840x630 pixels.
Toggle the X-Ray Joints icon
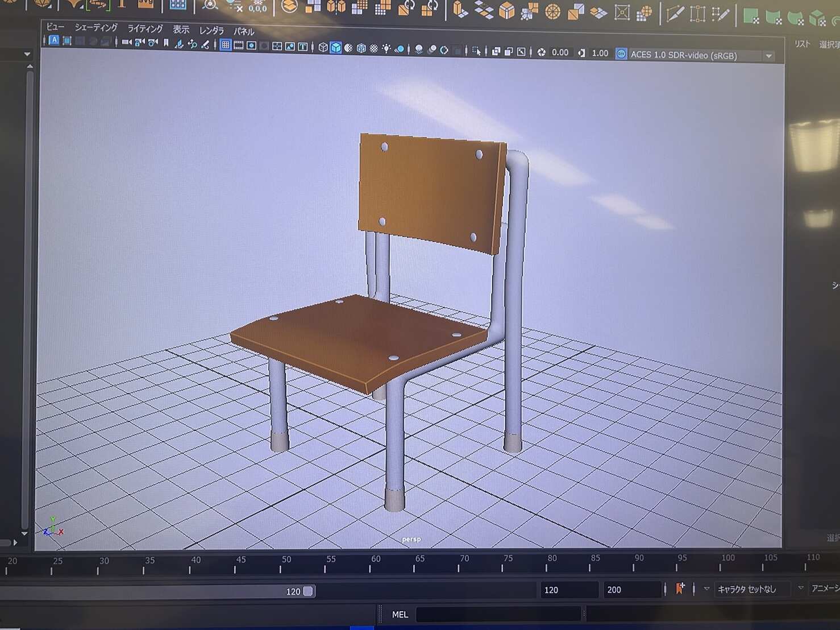coord(521,52)
